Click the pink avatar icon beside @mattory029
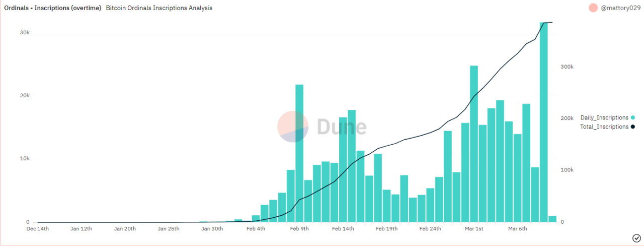The width and height of the screenshot is (644, 246). tap(593, 8)
